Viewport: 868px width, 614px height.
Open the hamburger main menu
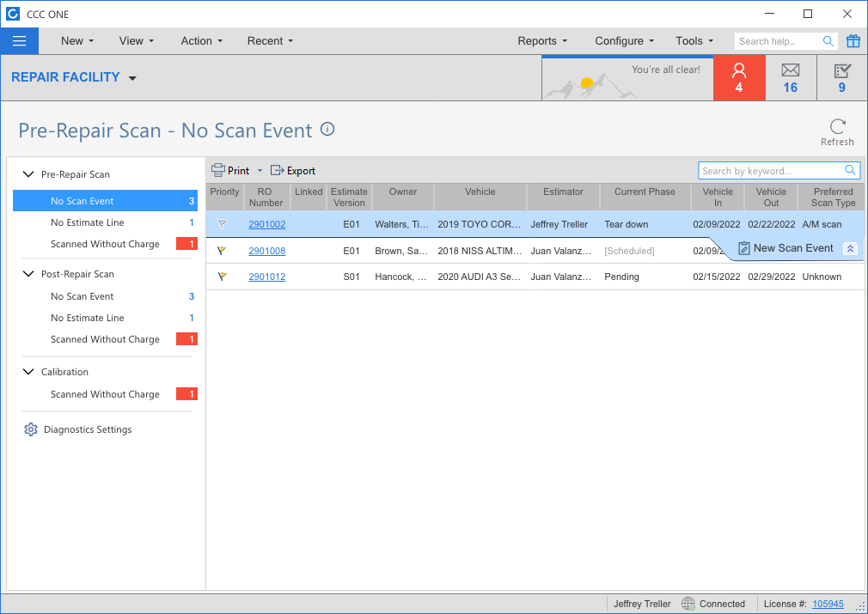click(20, 41)
